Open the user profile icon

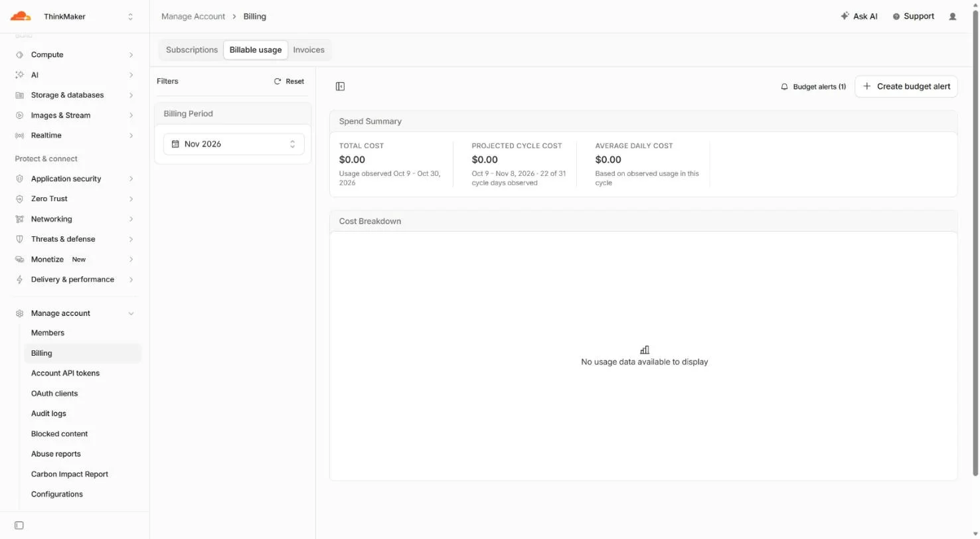pyautogui.click(x=953, y=17)
